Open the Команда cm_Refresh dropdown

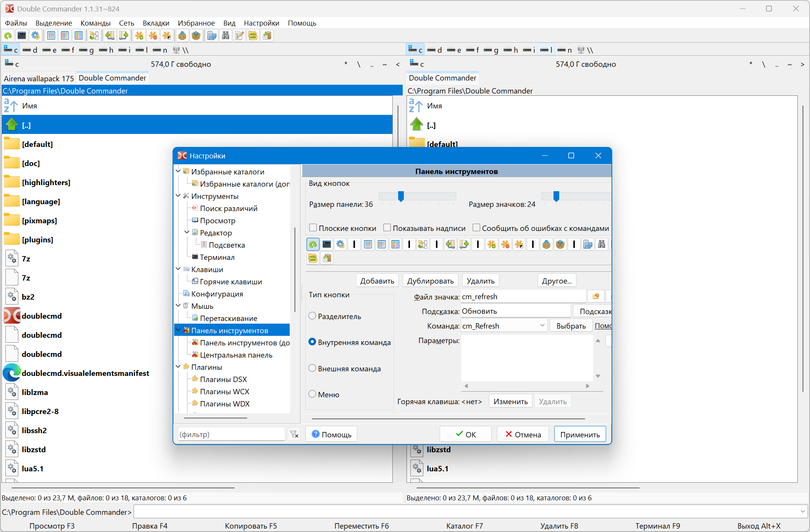[x=542, y=326]
